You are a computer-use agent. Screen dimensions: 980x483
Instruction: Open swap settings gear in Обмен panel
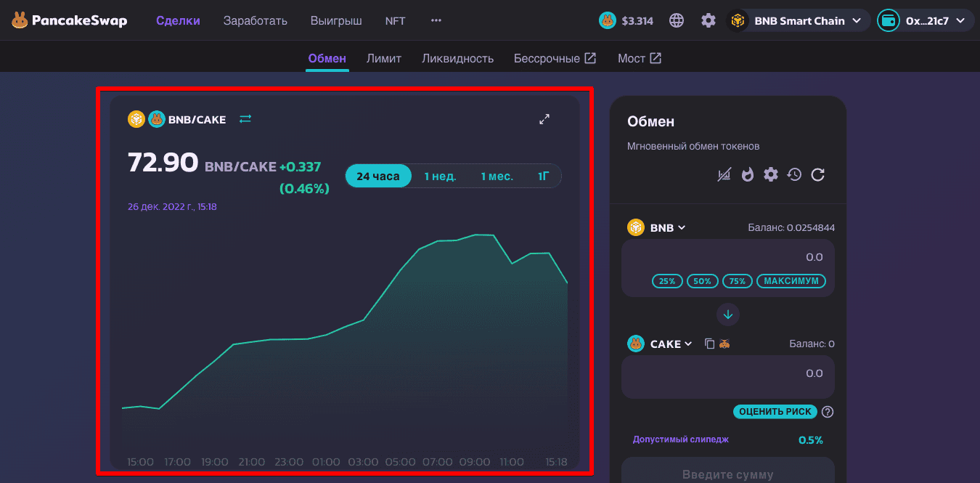click(771, 174)
